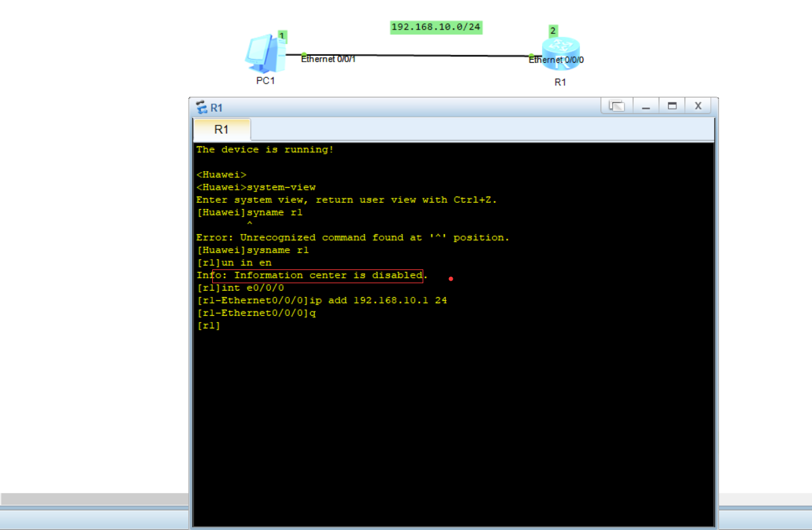Click the R1 window title icon
This screenshot has height=530, width=812.
click(202, 107)
